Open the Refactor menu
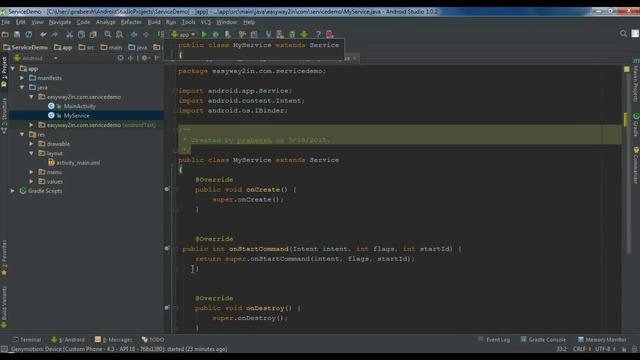This screenshot has height=360, width=640. coord(131,22)
